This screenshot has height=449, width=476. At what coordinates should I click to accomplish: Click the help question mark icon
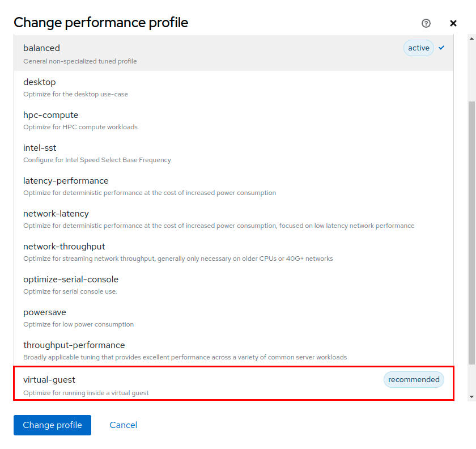[x=426, y=23]
